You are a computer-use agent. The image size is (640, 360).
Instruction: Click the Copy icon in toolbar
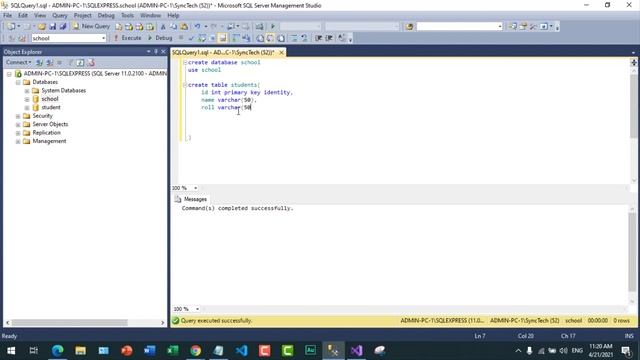point(173,27)
